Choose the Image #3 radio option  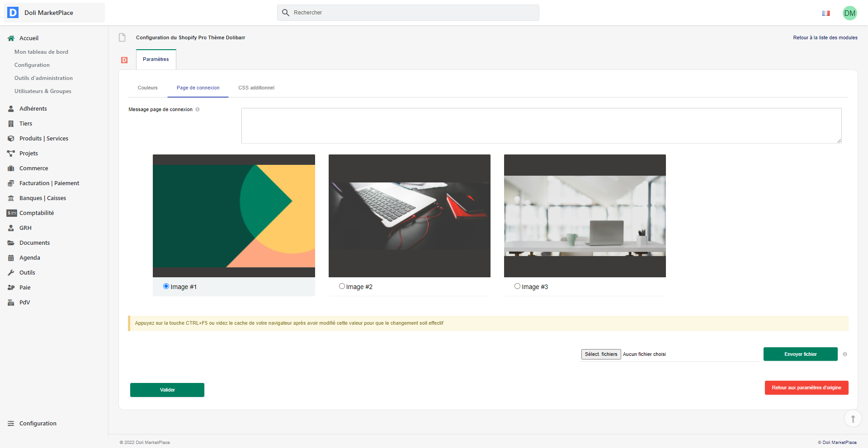(517, 286)
